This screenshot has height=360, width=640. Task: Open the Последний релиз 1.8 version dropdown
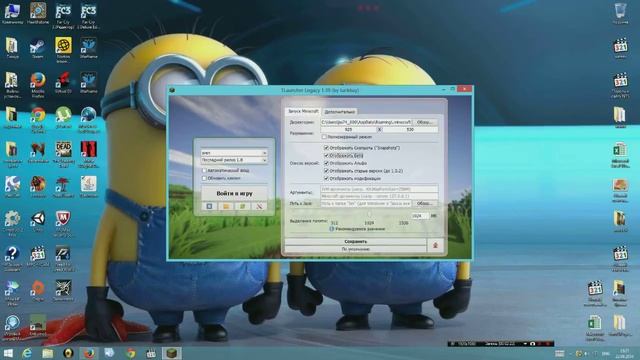click(x=234, y=160)
